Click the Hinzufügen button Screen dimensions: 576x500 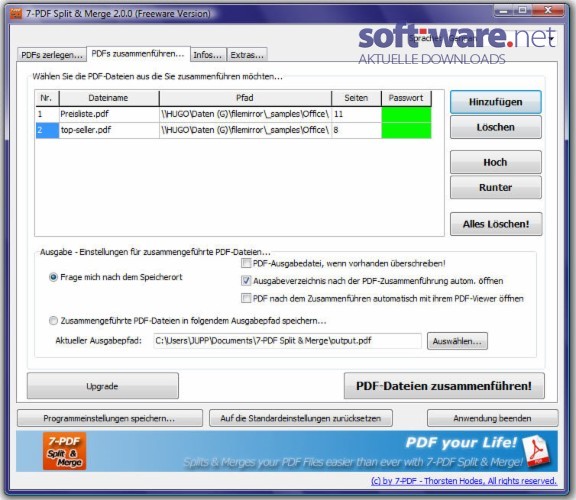tap(496, 102)
